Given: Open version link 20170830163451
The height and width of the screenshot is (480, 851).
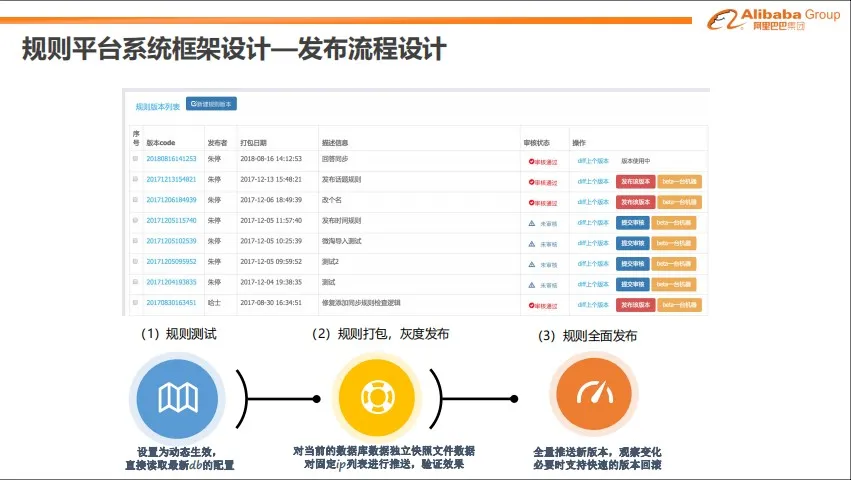Looking at the screenshot, I should (171, 304).
